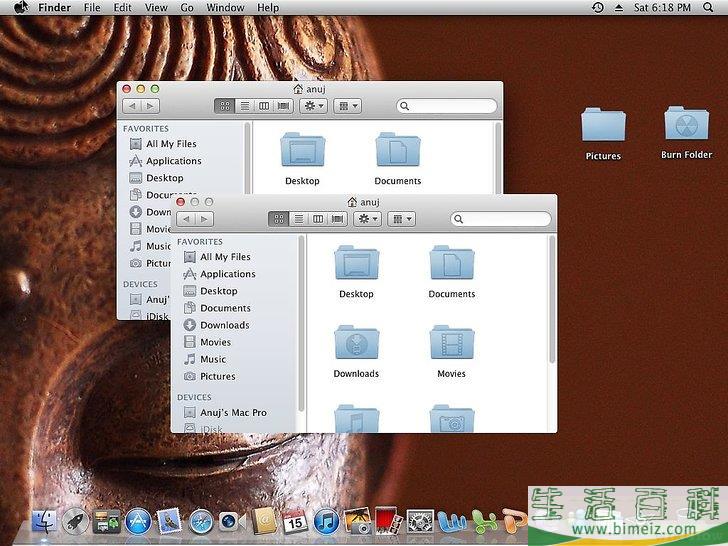Switch rear window to list view

pyautogui.click(x=245, y=106)
